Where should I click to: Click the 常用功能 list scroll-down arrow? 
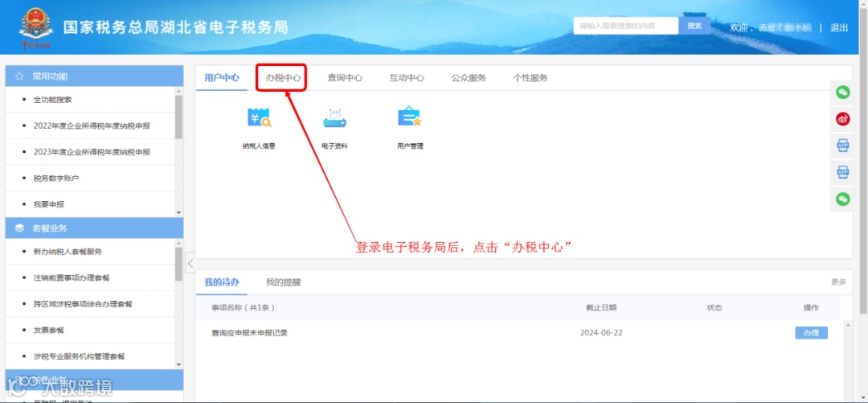pyautogui.click(x=178, y=212)
